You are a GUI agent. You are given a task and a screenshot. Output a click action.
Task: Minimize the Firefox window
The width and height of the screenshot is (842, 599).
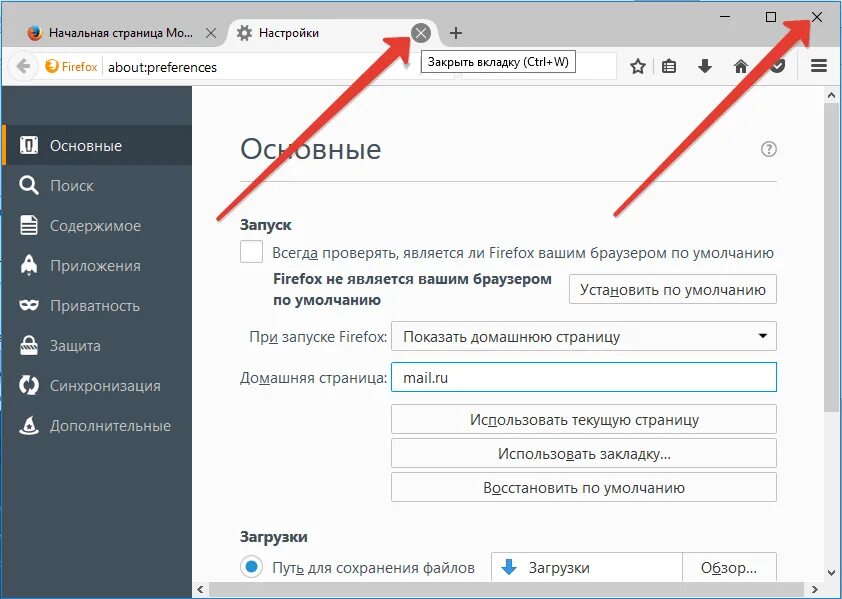[725, 17]
